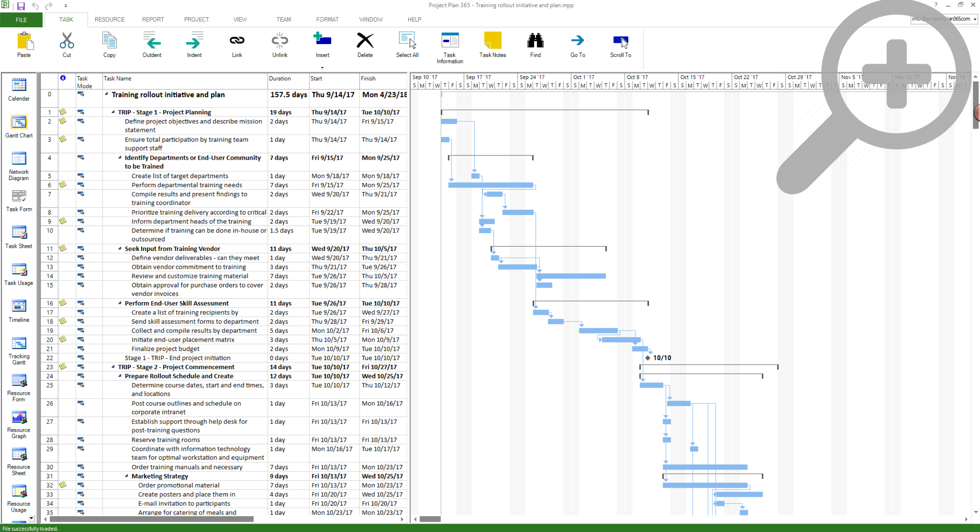Open the HELP tab
The image size is (980, 532).
[414, 20]
